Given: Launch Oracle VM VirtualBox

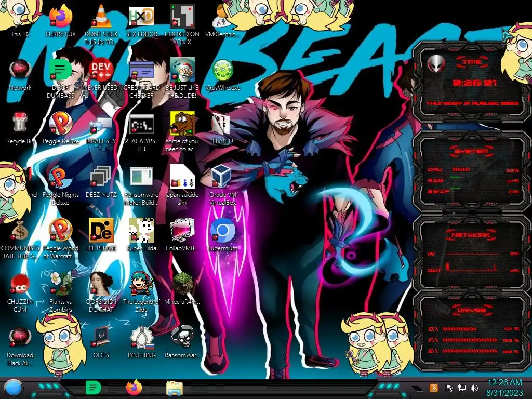Looking at the screenshot, I should click(222, 185).
